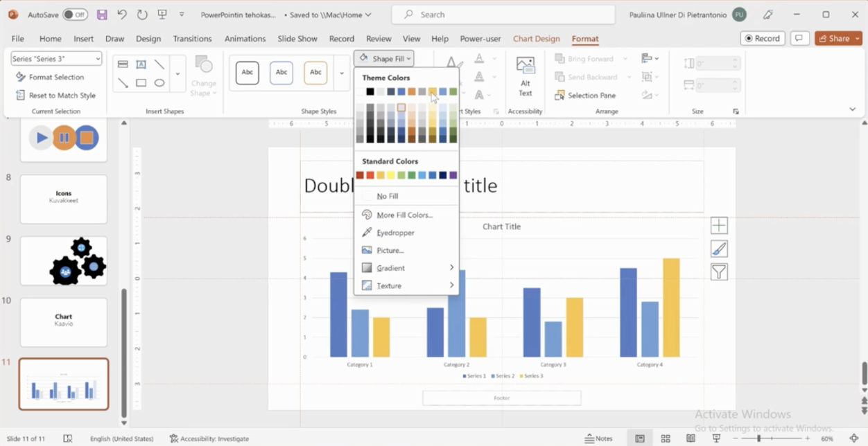Open the Chart Styles brush icon
The image size is (868, 446).
click(719, 249)
